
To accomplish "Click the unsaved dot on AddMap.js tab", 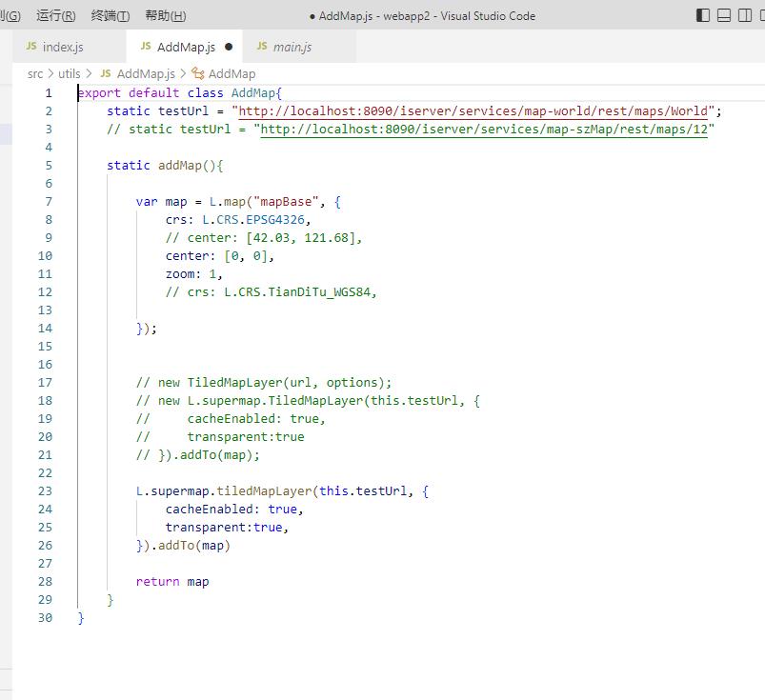I will coord(229,47).
